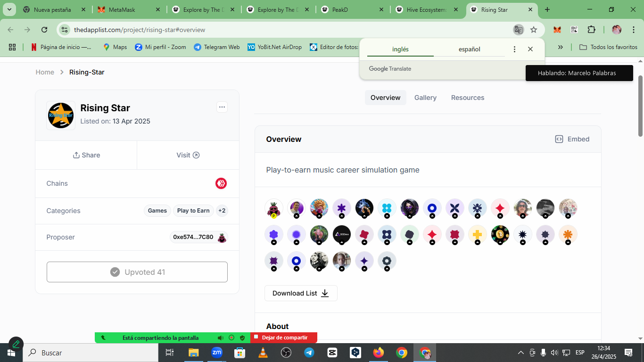Switch to the PeakD browser tab

(x=353, y=9)
